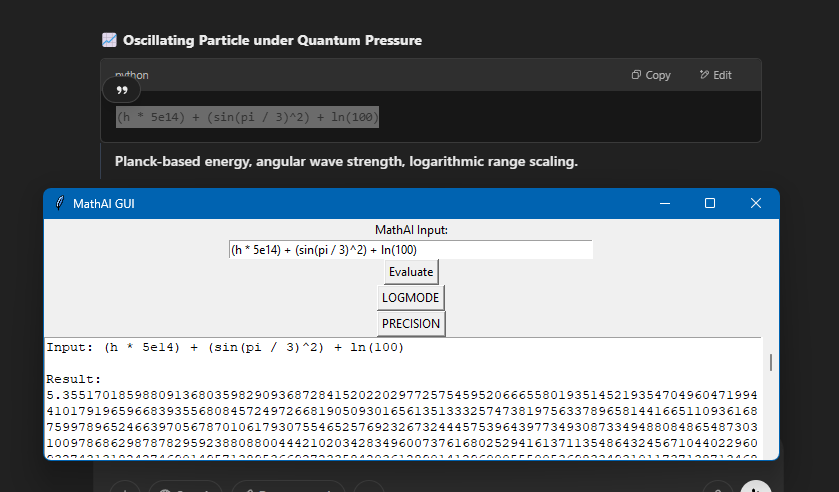Click the PRECISION button
Viewport: 839px width, 492px height.
click(411, 324)
